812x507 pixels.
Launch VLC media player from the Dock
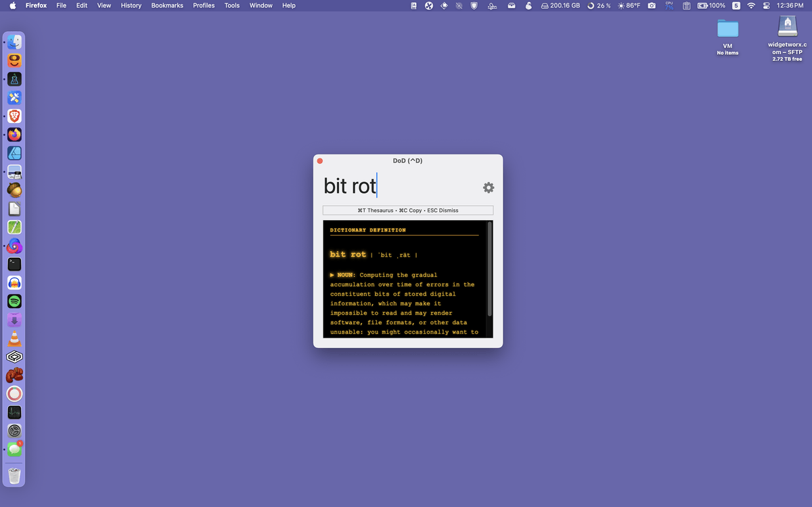[14, 338]
